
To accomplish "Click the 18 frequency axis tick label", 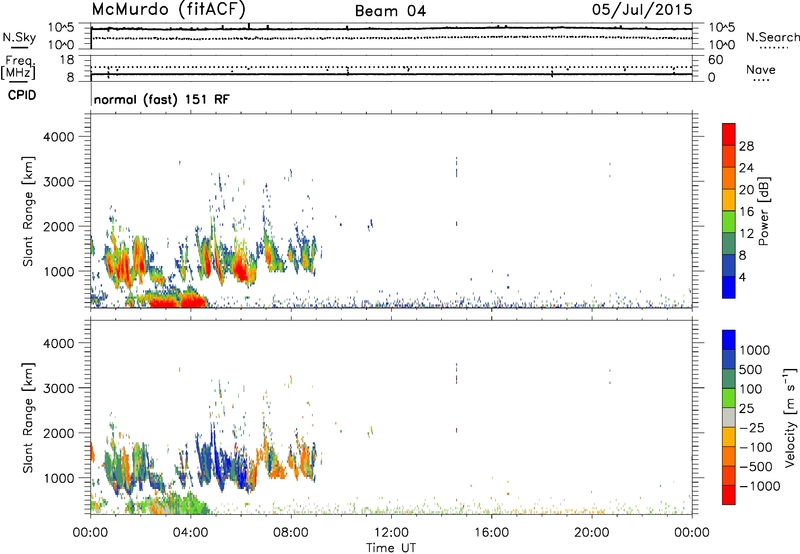I will click(x=67, y=60).
